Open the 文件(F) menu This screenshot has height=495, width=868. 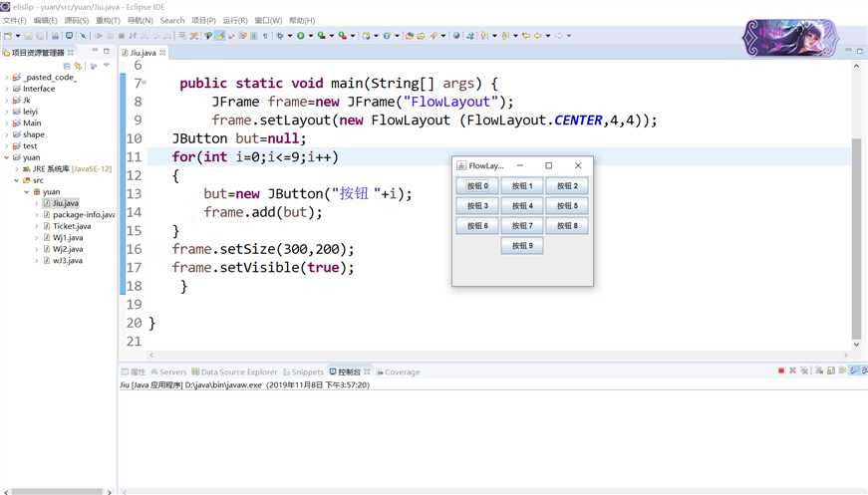14,21
